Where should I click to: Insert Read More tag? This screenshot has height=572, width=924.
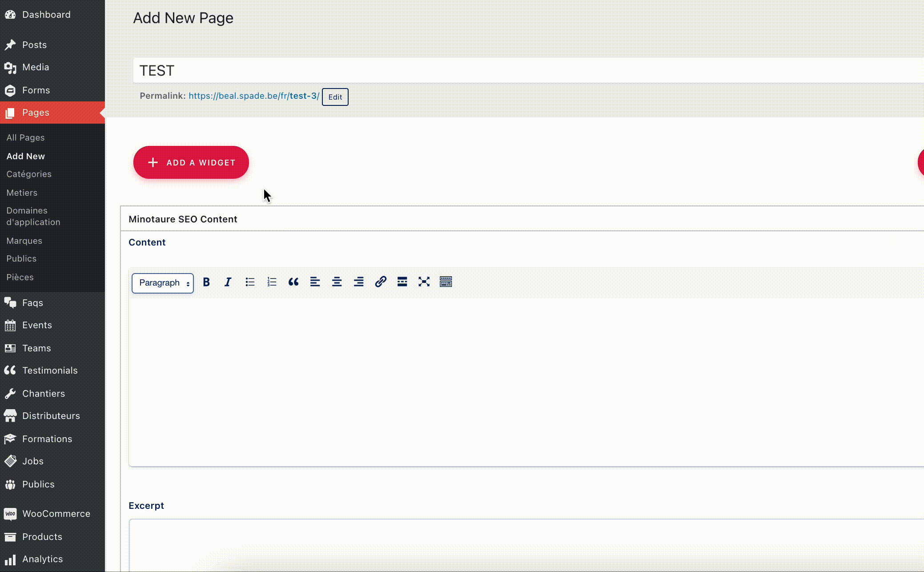point(402,282)
